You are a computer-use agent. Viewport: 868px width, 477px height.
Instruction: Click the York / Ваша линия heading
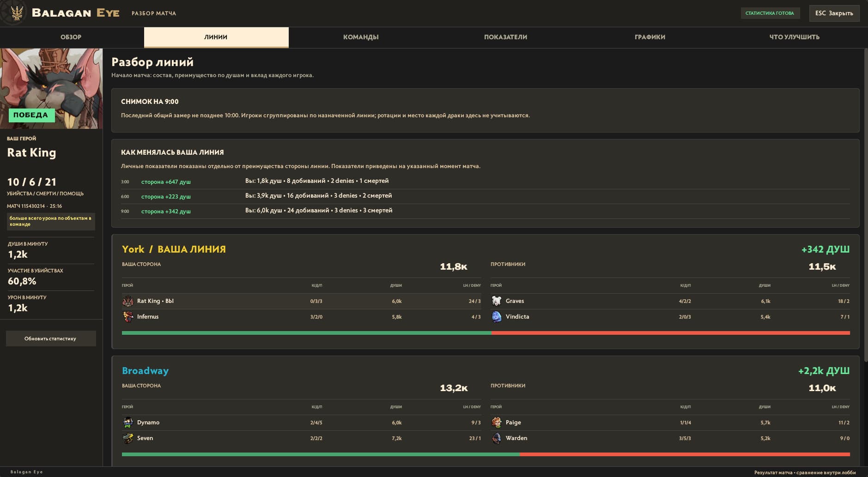(x=174, y=249)
